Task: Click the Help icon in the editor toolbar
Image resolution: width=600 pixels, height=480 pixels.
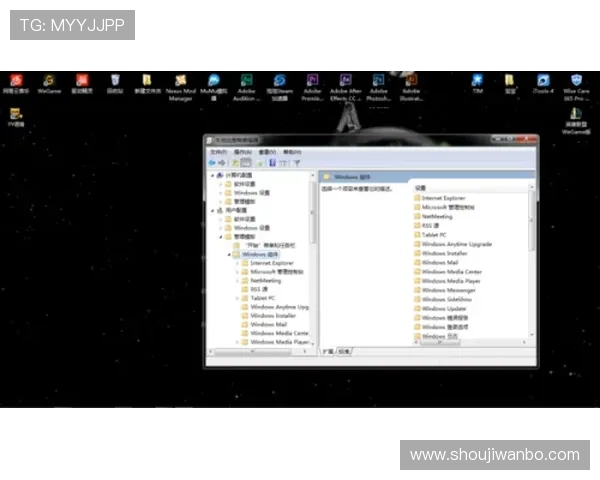Action: pos(272,162)
